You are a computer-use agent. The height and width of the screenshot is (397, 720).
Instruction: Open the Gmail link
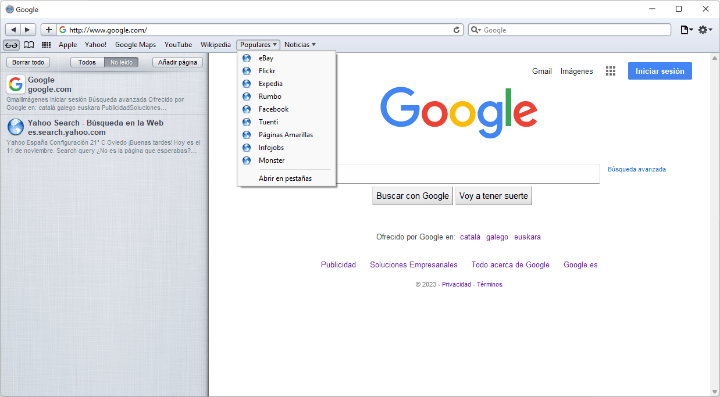[x=542, y=71]
